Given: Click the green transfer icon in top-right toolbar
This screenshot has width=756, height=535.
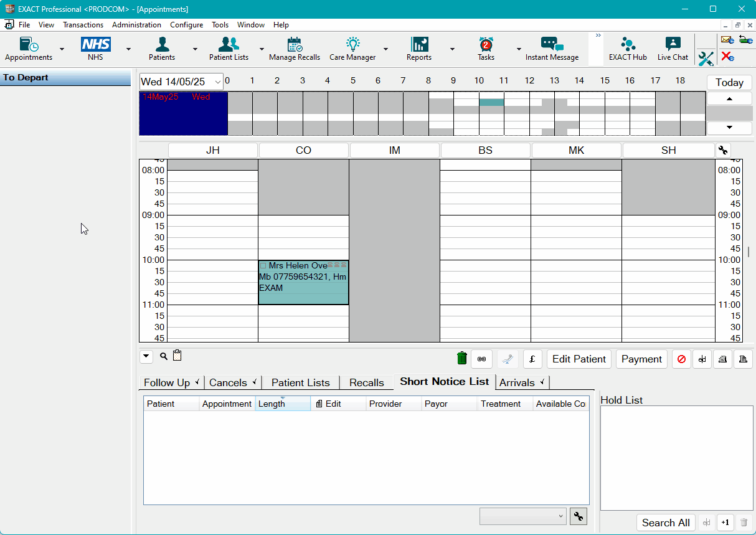Looking at the screenshot, I should [745, 40].
